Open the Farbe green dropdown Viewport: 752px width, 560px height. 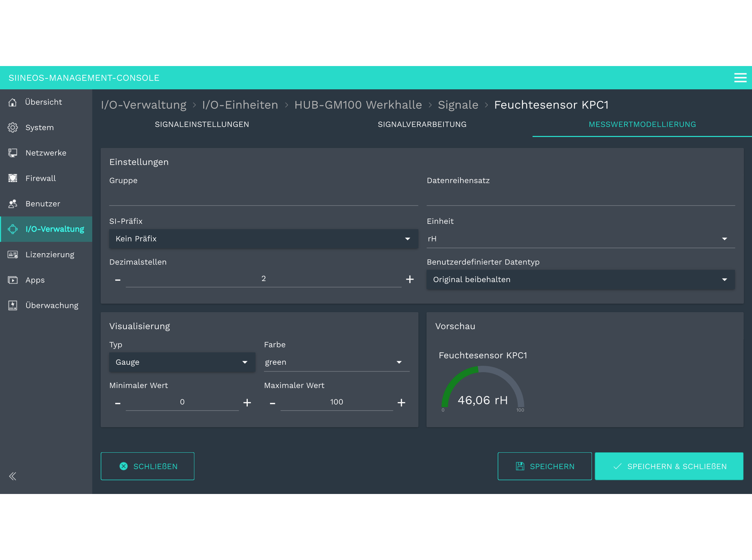click(x=337, y=362)
